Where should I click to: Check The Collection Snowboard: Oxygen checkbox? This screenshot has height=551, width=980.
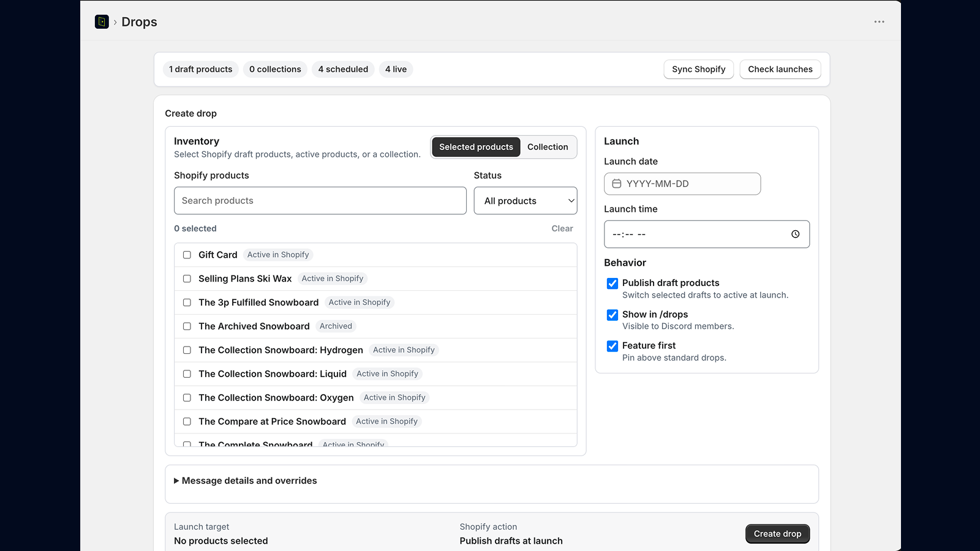pos(187,398)
